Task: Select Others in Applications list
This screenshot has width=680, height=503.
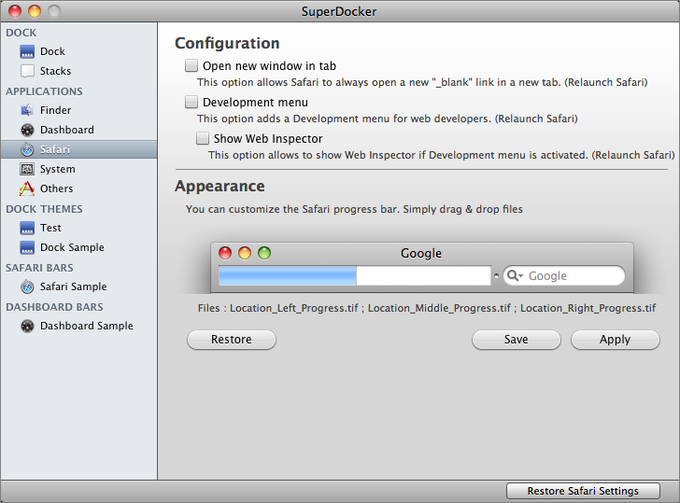Action: tap(56, 189)
